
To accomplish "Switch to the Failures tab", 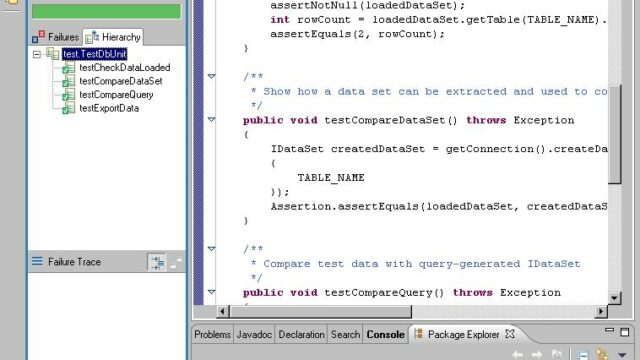I will pos(56,37).
